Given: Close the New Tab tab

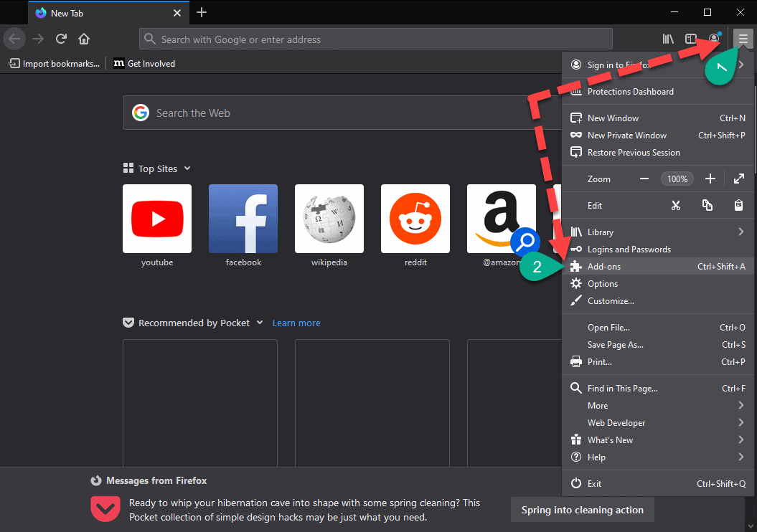Looking at the screenshot, I should tap(177, 13).
